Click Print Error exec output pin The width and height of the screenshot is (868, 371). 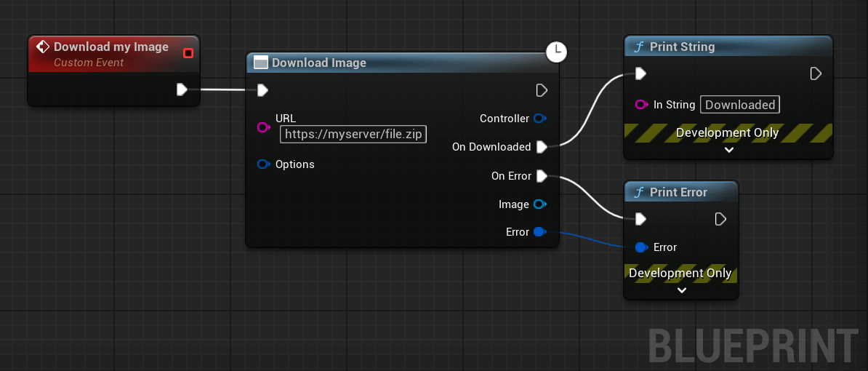pyautogui.click(x=720, y=219)
